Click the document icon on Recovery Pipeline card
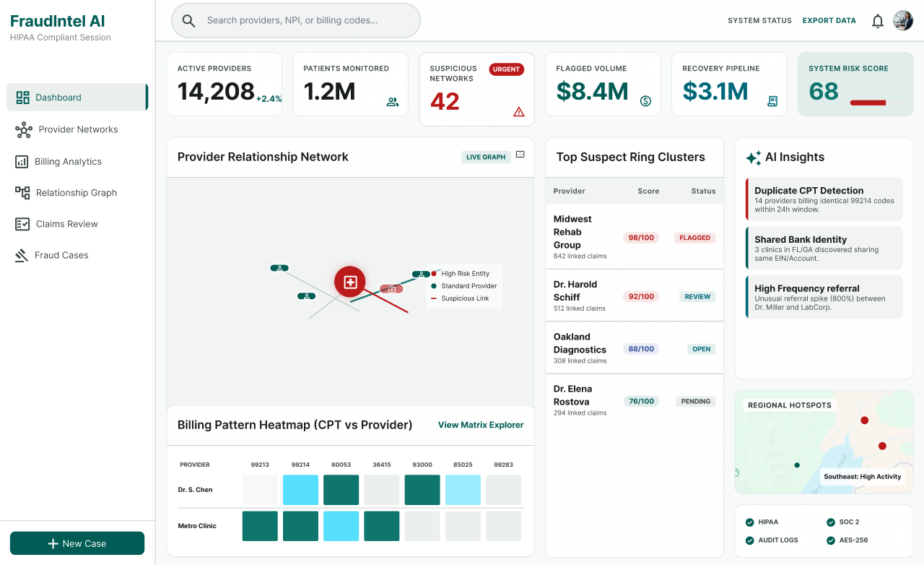The image size is (924, 565). tap(772, 101)
